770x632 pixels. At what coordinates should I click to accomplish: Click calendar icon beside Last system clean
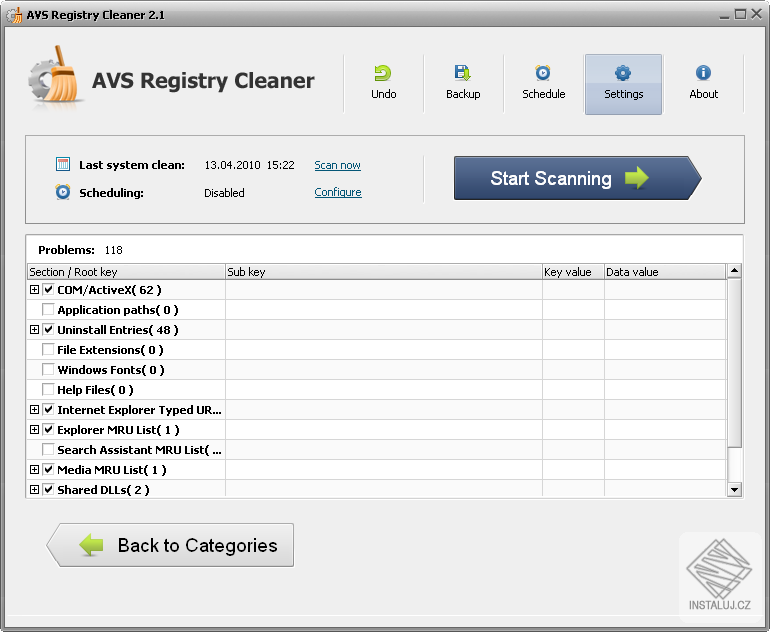click(63, 164)
